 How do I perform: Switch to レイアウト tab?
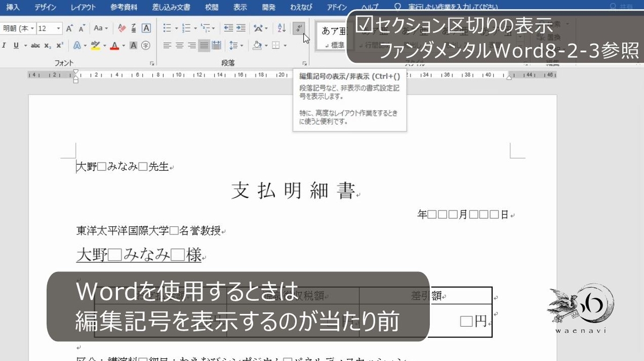(83, 7)
